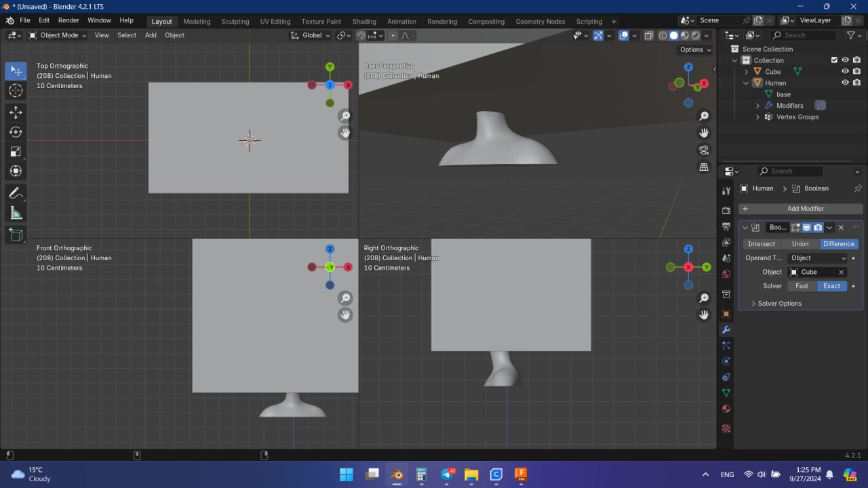Toggle Boolean modifier show in render
The width and height of the screenshot is (868, 488).
click(x=818, y=228)
